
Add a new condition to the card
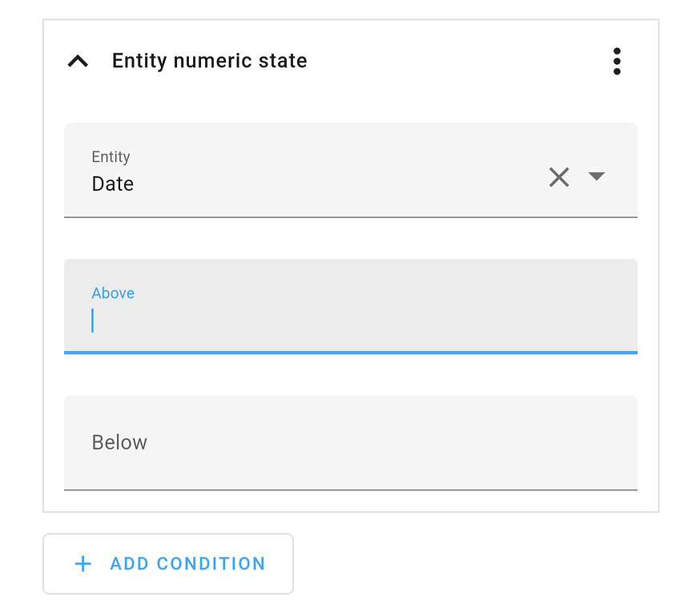(x=167, y=563)
